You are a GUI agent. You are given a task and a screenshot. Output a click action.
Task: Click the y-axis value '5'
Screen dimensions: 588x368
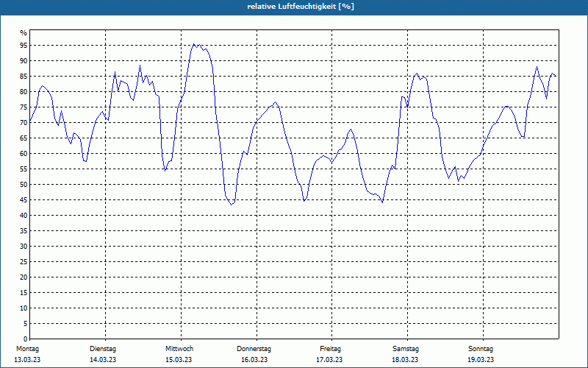pos(26,324)
